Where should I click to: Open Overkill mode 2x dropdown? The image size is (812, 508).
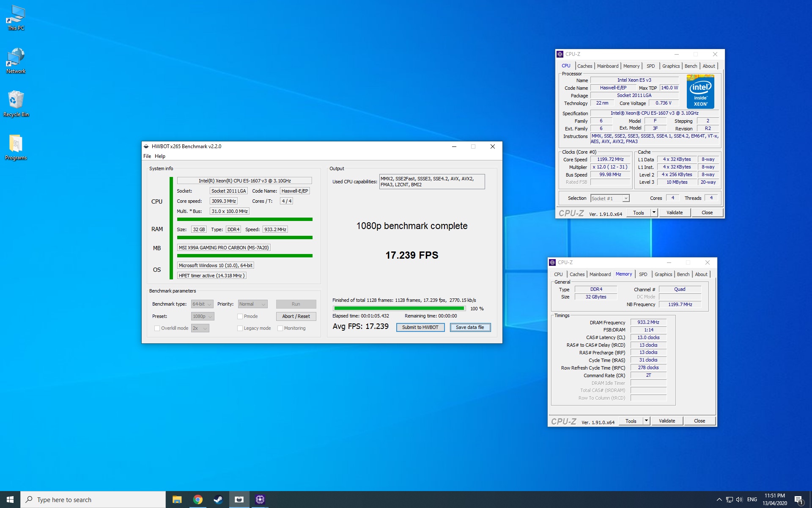coord(200,328)
